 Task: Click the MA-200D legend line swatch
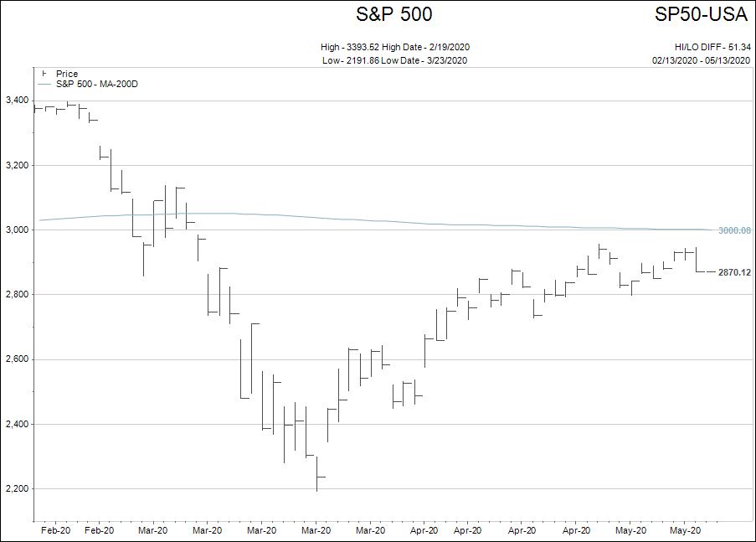(44, 84)
